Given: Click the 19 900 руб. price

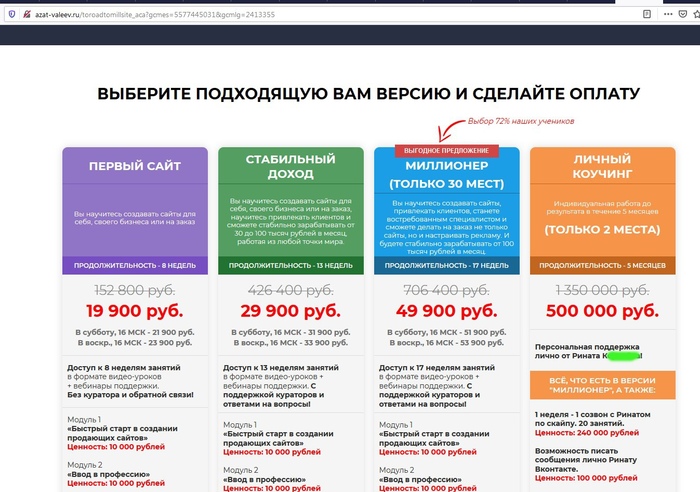Looking at the screenshot, I should click(x=135, y=310).
